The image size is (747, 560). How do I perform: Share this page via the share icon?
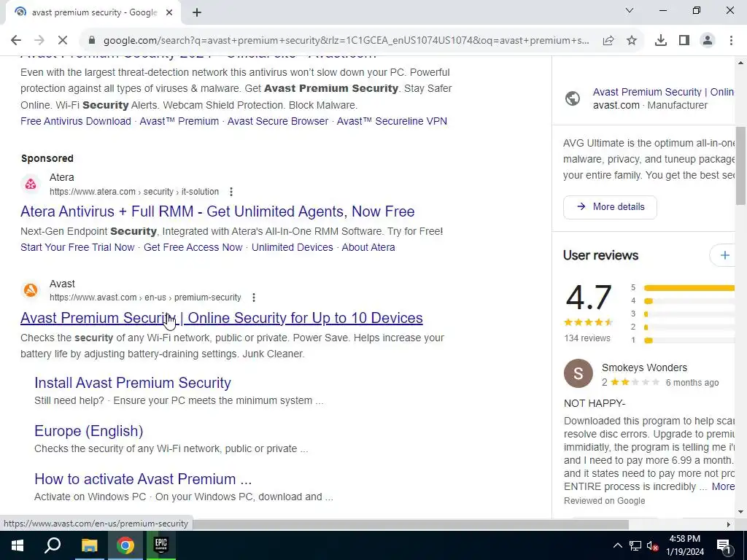point(608,41)
